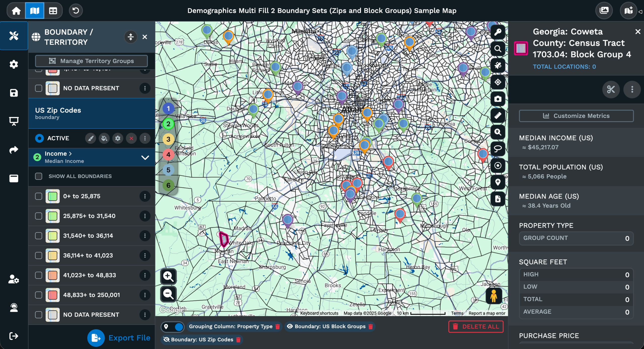Expand the Income Median Income dropdown
This screenshot has width=644, height=349.
point(145,157)
